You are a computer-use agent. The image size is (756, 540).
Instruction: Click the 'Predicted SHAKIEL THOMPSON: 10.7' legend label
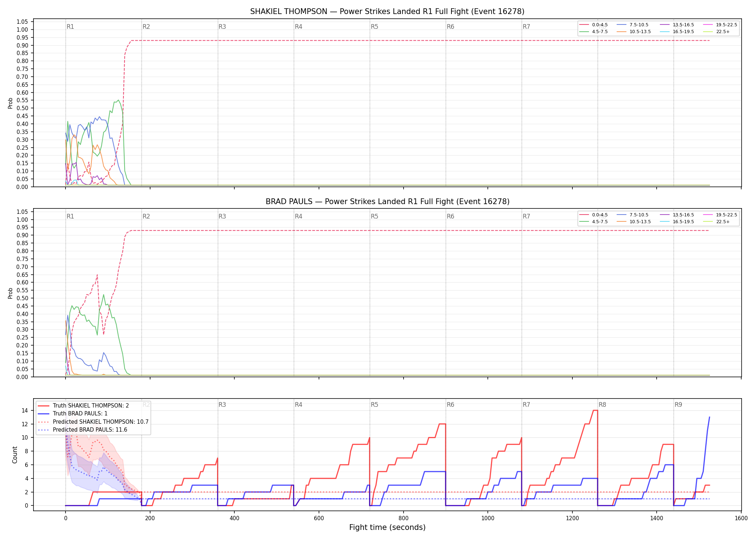point(100,422)
